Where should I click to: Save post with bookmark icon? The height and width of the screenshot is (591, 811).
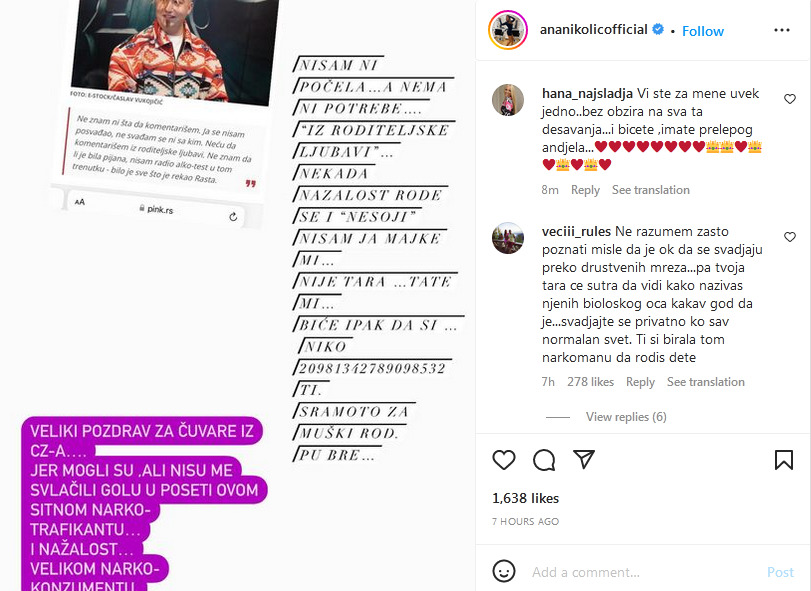pyautogui.click(x=784, y=460)
